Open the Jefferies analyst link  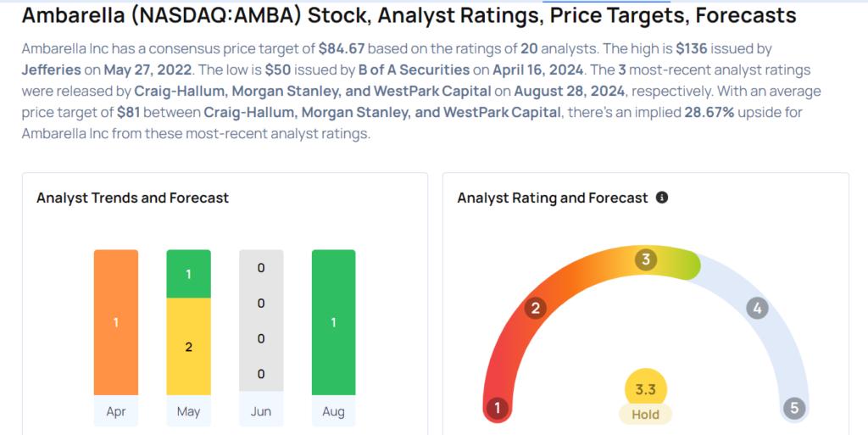pyautogui.click(x=52, y=70)
